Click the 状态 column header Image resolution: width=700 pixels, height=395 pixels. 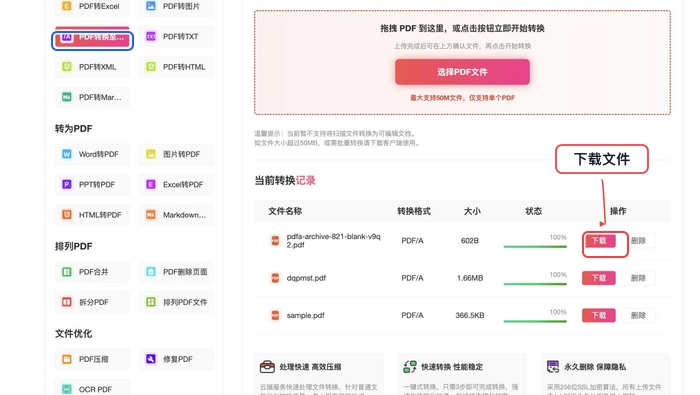pyautogui.click(x=533, y=211)
